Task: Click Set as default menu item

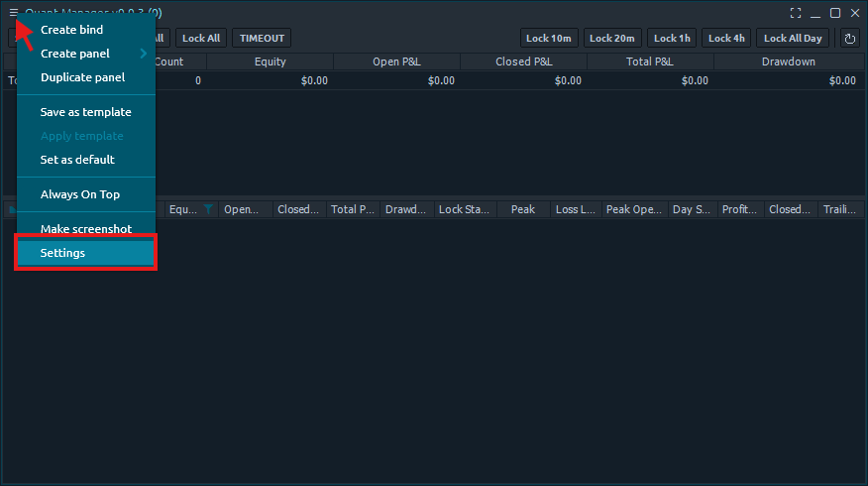Action: (x=77, y=160)
